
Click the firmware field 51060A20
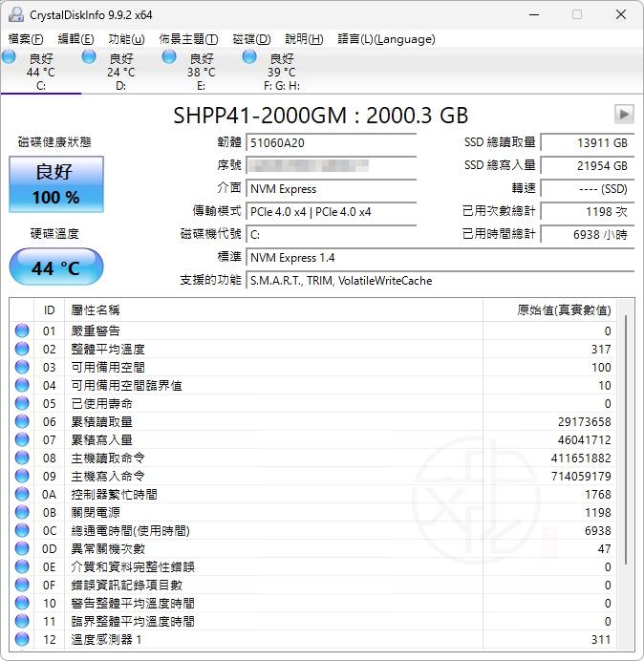331,143
